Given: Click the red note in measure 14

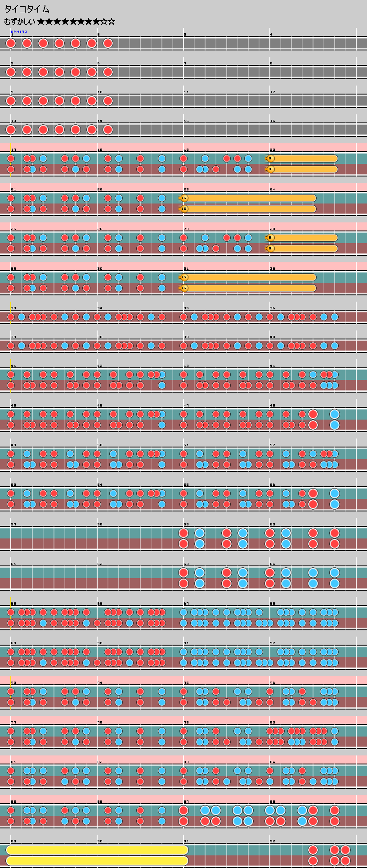Looking at the screenshot, I should coord(108,130).
